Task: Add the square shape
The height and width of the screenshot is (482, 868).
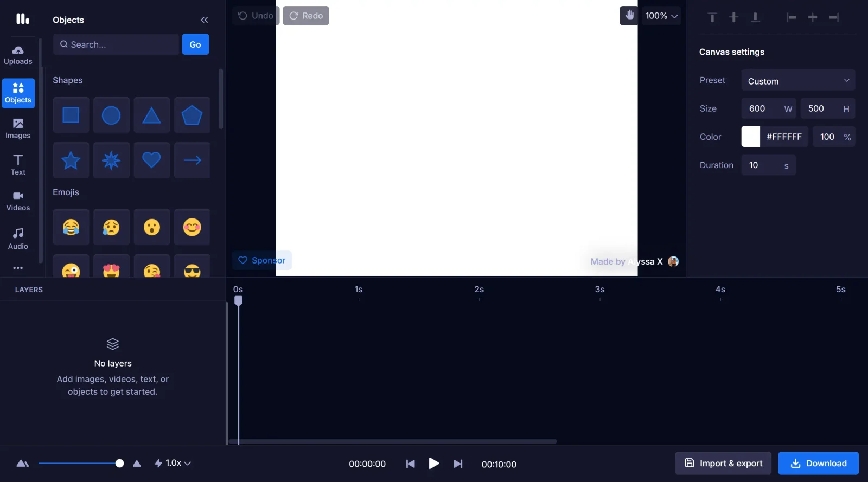Action: click(71, 115)
